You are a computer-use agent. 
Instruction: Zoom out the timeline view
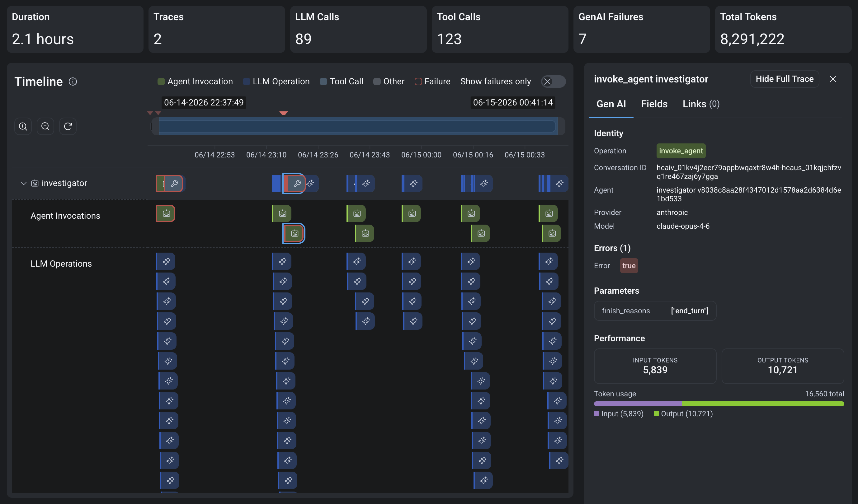pyautogui.click(x=45, y=126)
